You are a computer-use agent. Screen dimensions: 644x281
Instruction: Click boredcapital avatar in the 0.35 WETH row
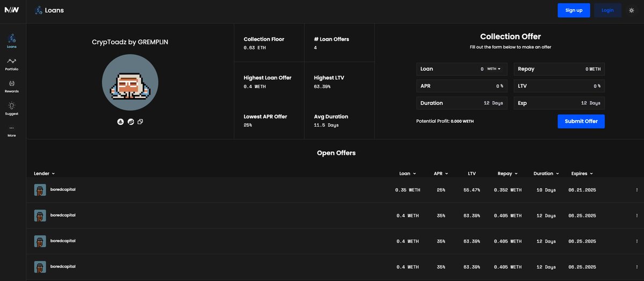point(40,190)
